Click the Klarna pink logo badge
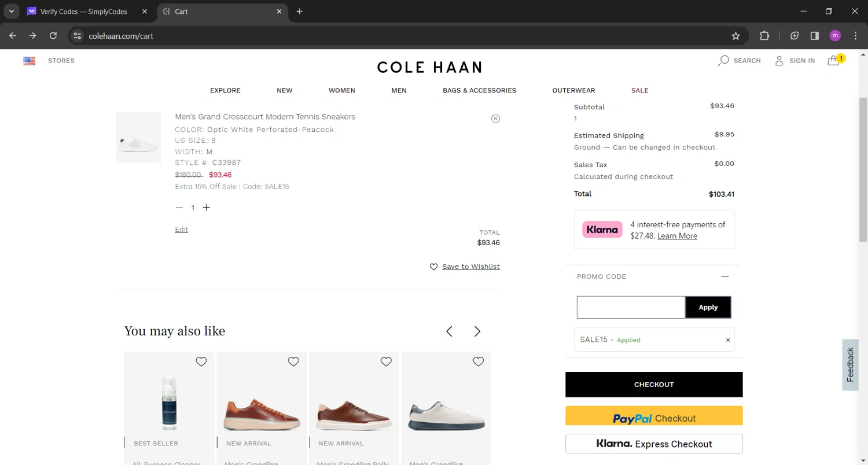The image size is (868, 465). coord(602,230)
